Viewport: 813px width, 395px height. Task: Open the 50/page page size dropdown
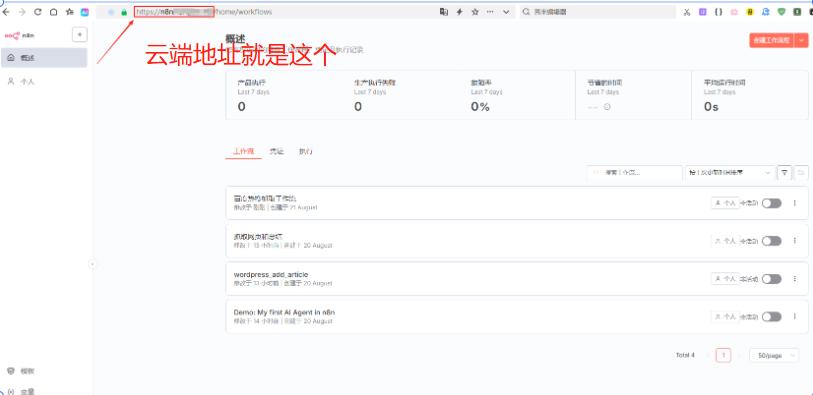coord(774,356)
